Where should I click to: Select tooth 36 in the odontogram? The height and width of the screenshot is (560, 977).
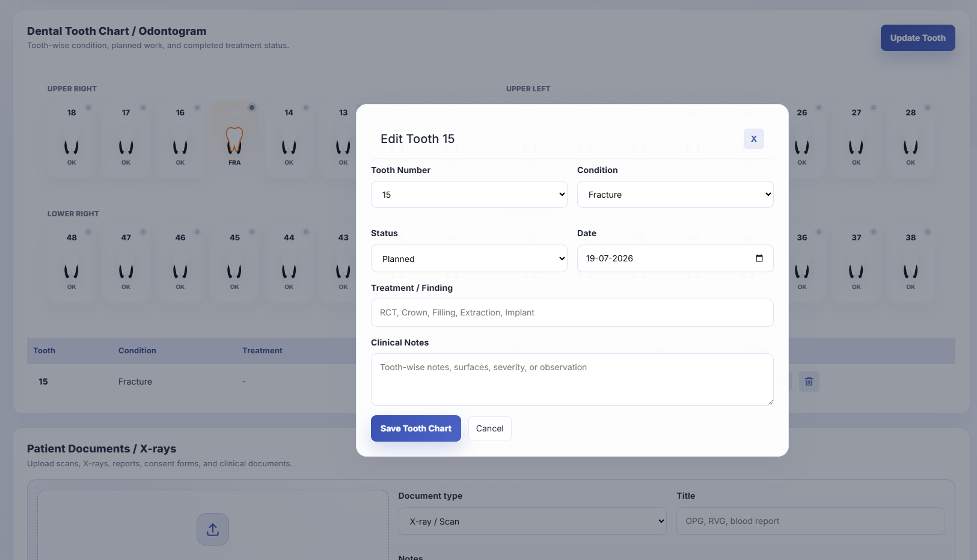802,264
